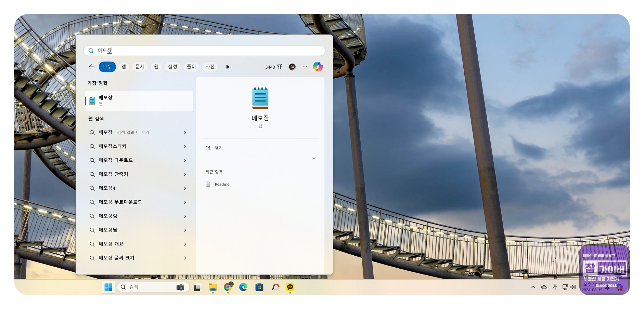The width and height of the screenshot is (644, 309).
Task: Open the user profile avatar
Action: click(292, 67)
